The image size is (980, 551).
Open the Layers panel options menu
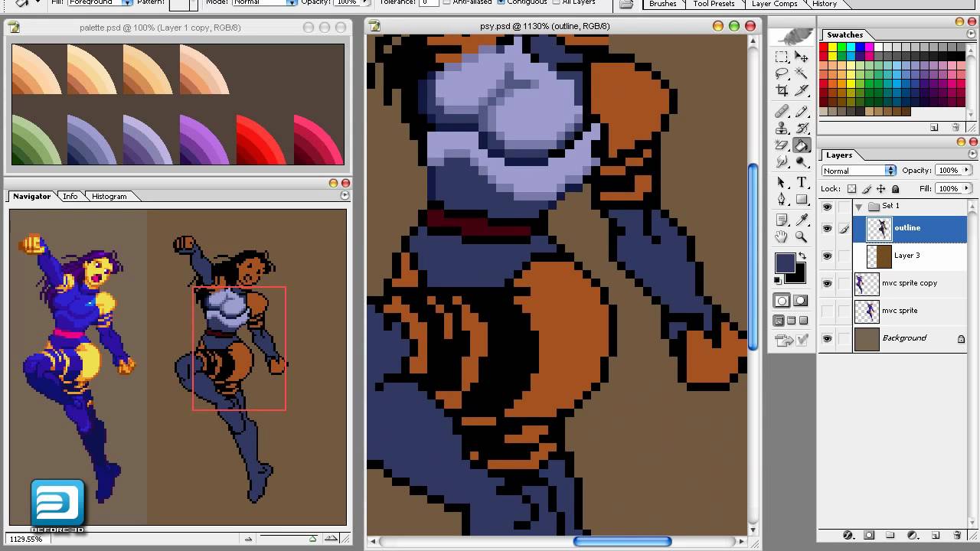pos(973,155)
